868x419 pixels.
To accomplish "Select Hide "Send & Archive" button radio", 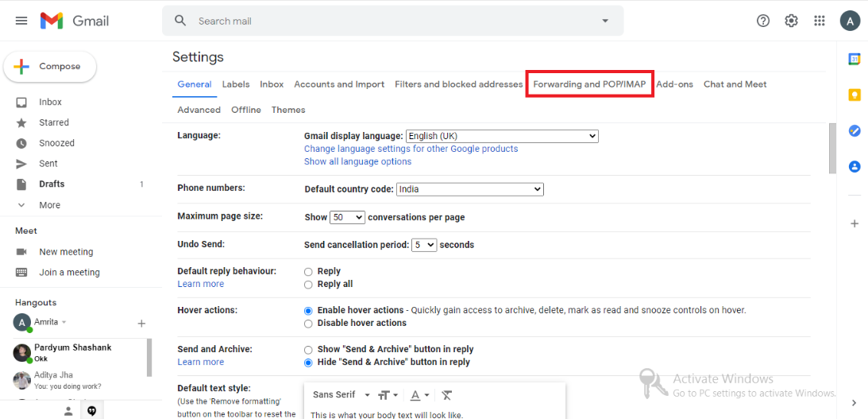I will coord(308,363).
